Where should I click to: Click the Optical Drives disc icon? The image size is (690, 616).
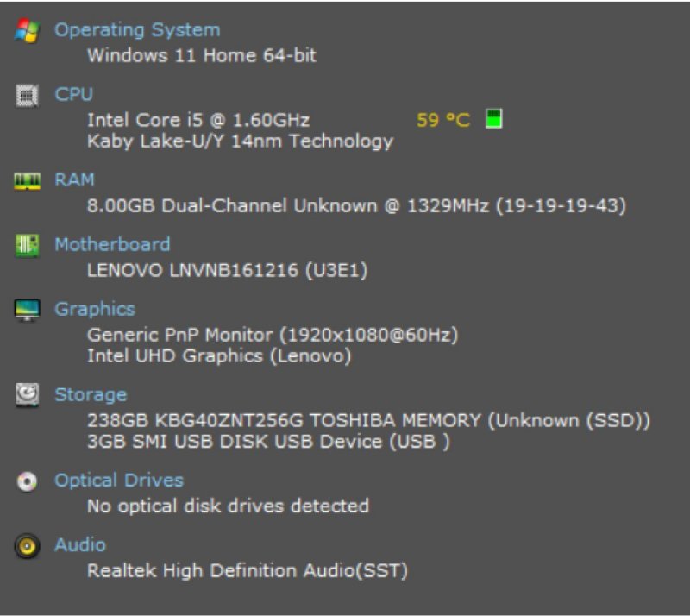click(27, 481)
